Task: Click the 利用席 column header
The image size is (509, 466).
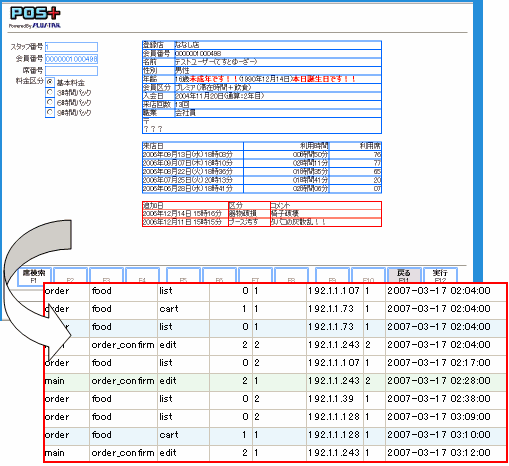Action: [370, 146]
